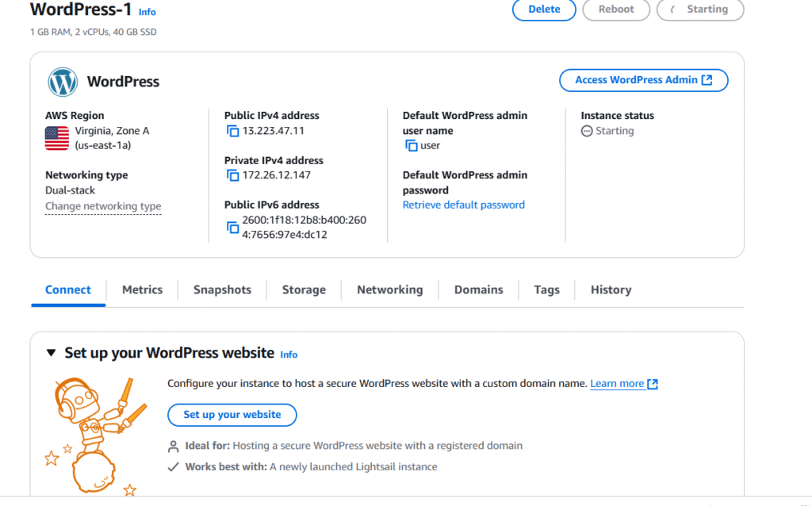Open Info link next to WordPress-1 title
This screenshot has height=506, width=812.
147,12
